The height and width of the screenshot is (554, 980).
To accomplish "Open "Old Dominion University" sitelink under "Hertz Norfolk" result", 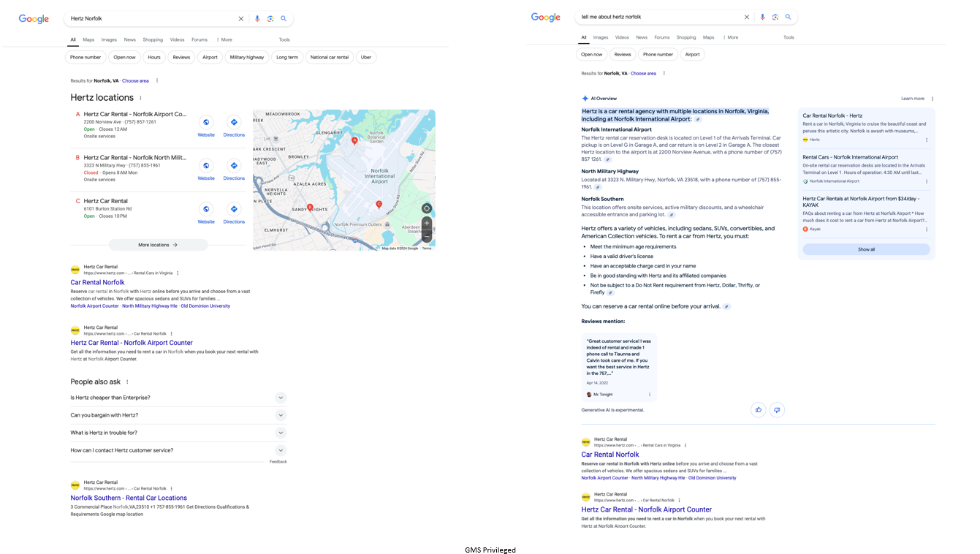I will (205, 306).
